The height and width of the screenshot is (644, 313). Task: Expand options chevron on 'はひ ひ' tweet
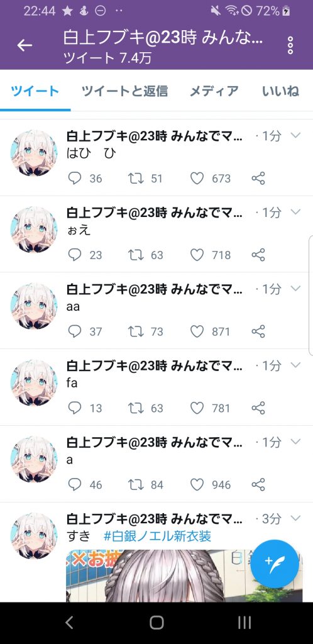pyautogui.click(x=295, y=135)
